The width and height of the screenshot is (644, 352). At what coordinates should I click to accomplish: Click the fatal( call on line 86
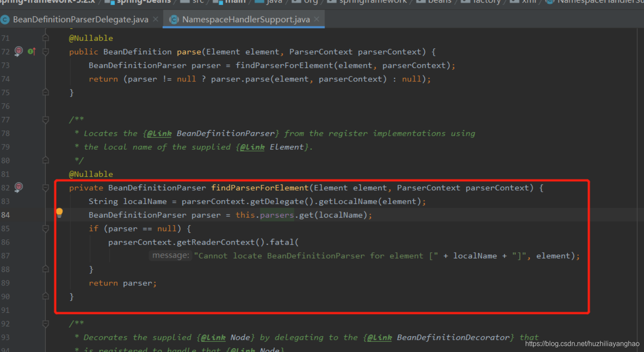pos(285,242)
